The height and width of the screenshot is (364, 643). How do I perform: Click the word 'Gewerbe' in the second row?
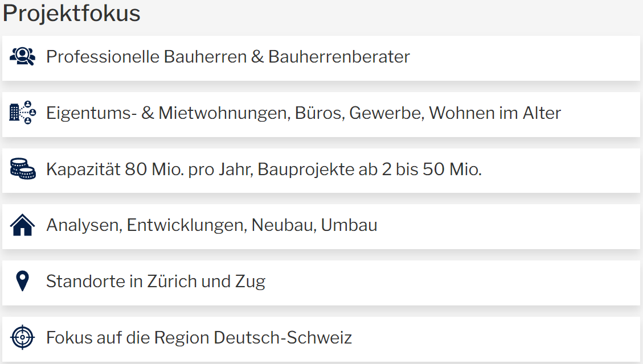point(384,113)
